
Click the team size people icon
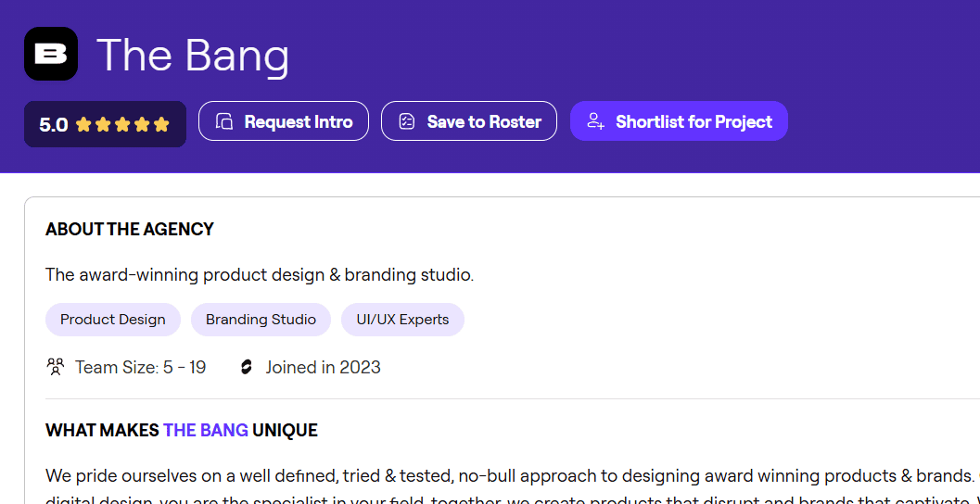click(56, 367)
